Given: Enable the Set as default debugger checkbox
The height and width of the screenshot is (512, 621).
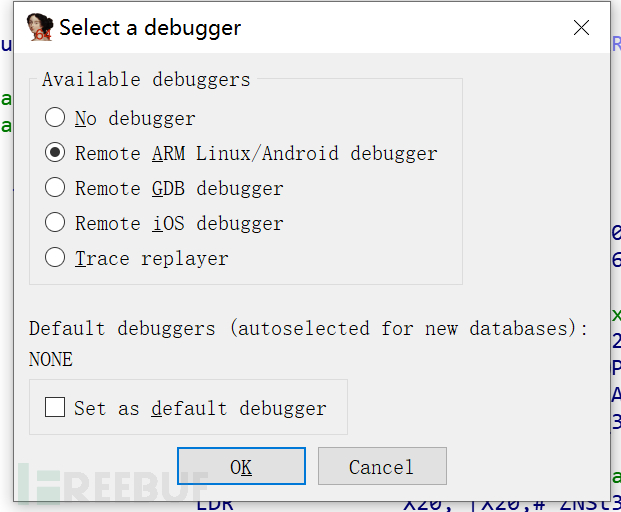Looking at the screenshot, I should (55, 407).
